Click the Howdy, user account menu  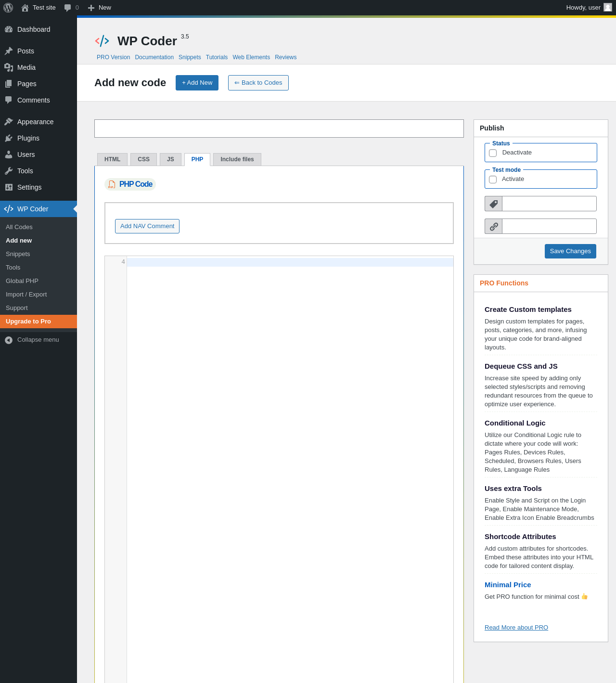(589, 8)
